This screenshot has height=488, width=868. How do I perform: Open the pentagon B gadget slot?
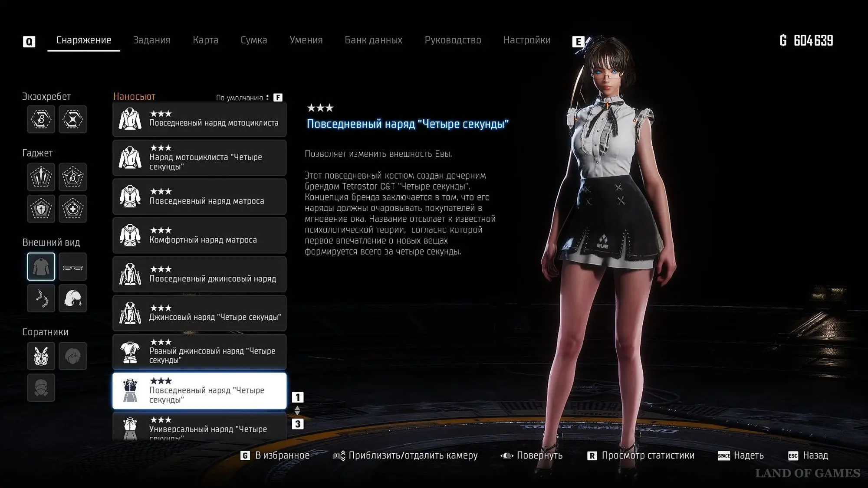tap(73, 177)
